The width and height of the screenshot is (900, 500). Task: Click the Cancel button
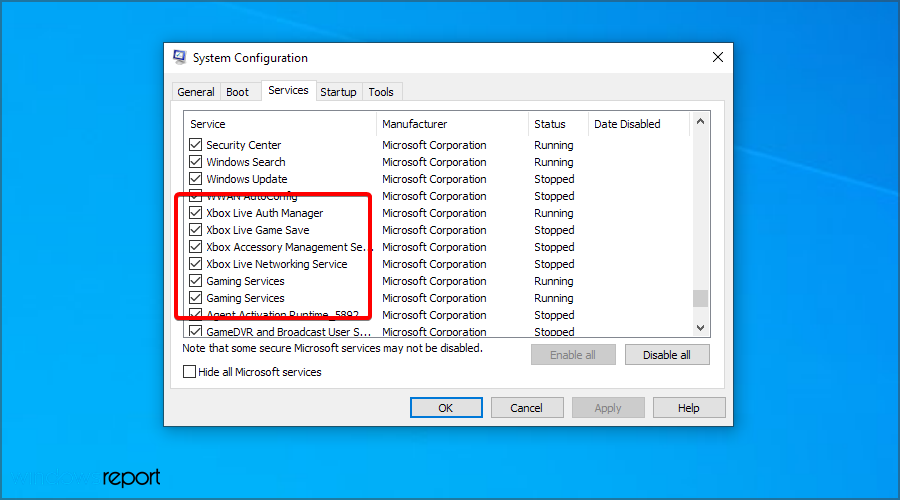(526, 408)
